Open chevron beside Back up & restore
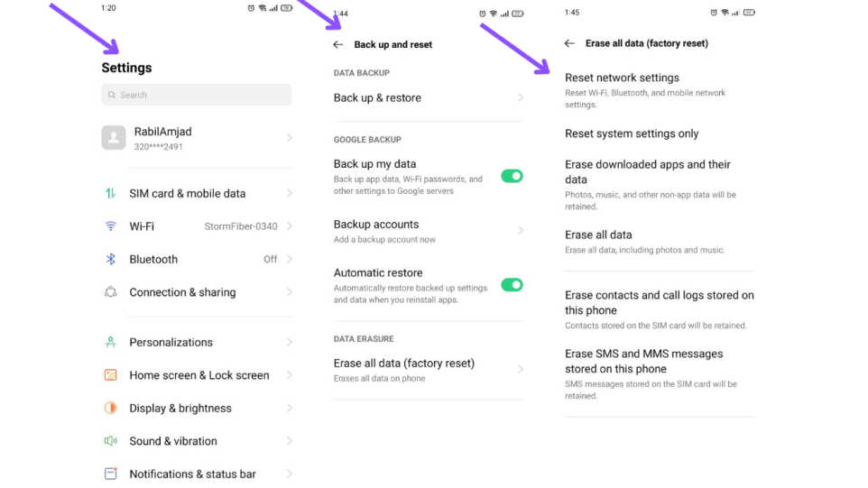 pyautogui.click(x=521, y=97)
